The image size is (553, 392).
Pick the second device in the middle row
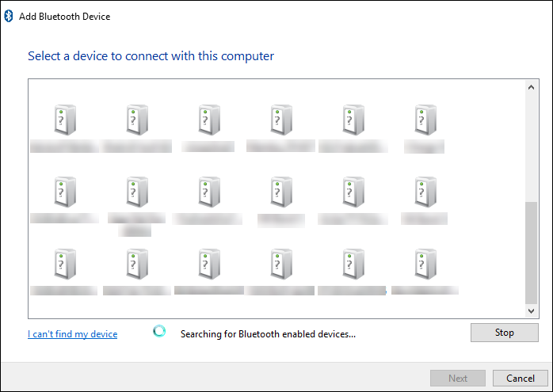tap(136, 192)
